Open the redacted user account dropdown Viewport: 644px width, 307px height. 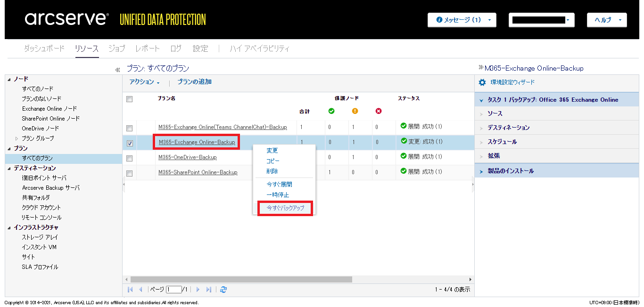click(541, 20)
